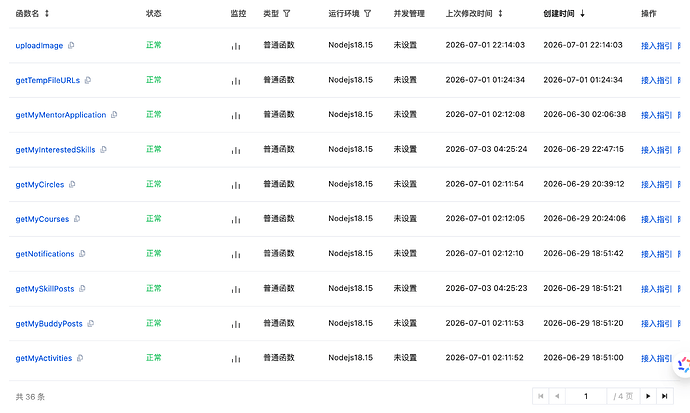Copy the uploadImage function name
Viewport: 690px width, 413px height.
[x=71, y=45]
